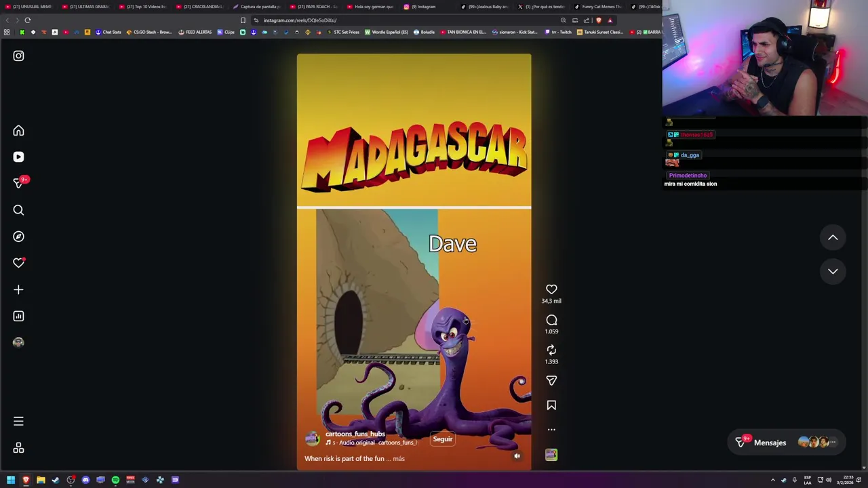Go to previous reel with up chevron

click(833, 238)
